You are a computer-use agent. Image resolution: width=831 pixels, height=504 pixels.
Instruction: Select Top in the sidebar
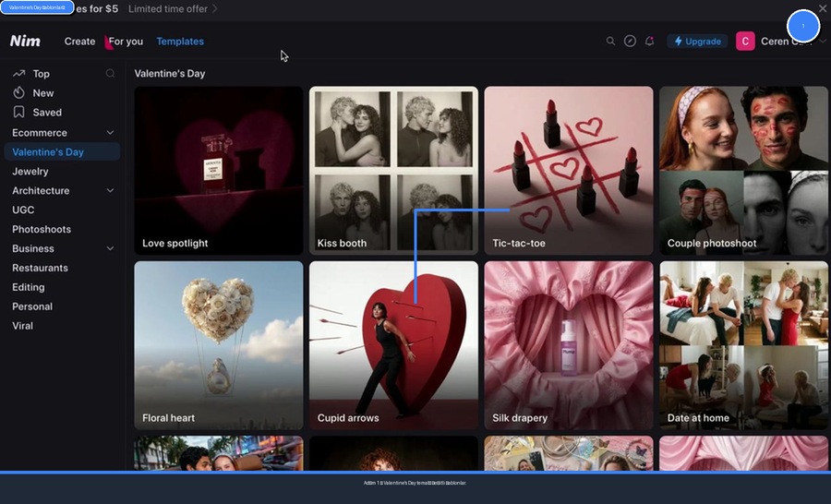pos(41,74)
